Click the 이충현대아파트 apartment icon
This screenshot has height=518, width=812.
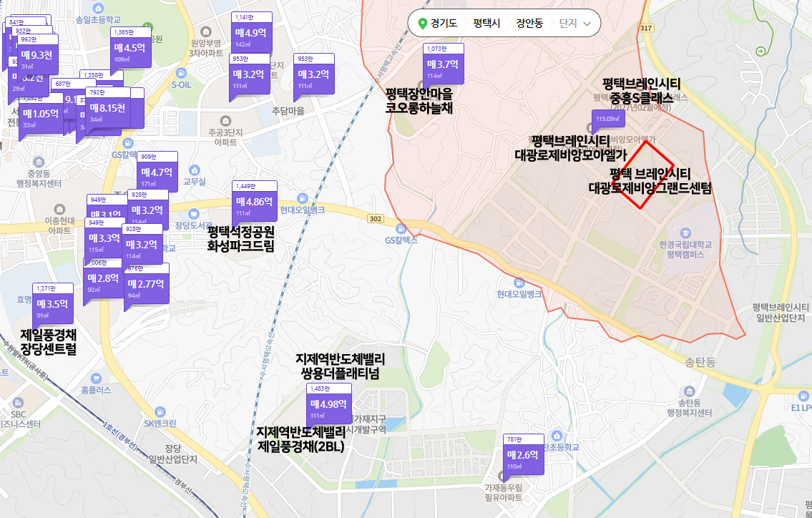click(x=59, y=209)
